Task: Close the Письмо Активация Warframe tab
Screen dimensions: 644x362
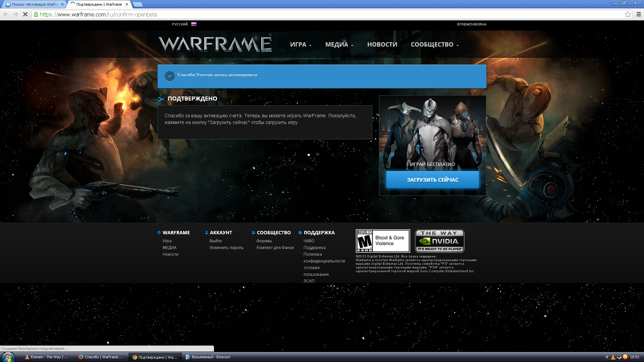Action: (x=62, y=4)
